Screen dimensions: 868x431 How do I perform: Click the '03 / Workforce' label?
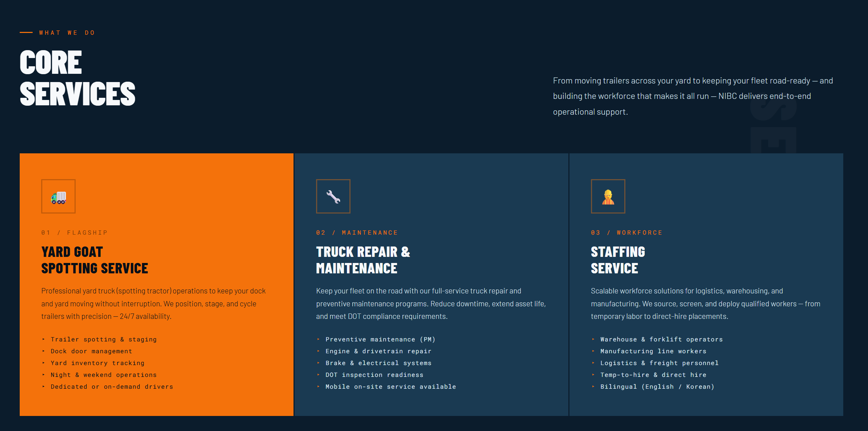point(626,233)
